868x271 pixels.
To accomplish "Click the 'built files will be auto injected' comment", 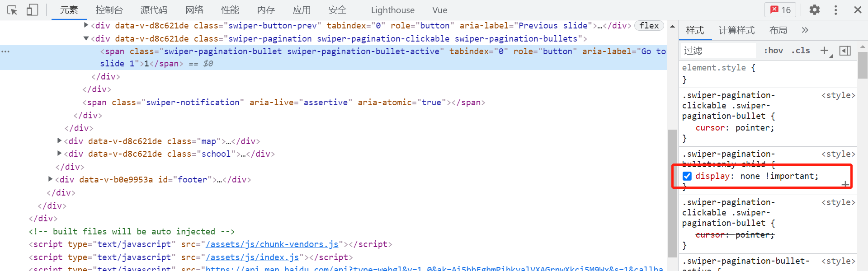I will [x=132, y=232].
